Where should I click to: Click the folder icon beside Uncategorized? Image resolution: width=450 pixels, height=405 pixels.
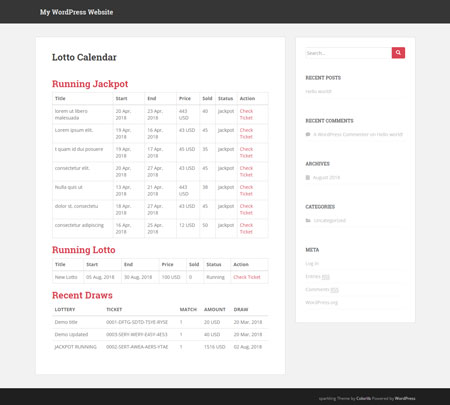(x=308, y=220)
